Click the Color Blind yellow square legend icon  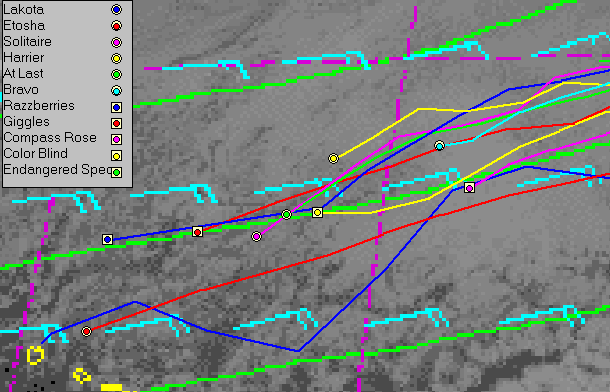click(116, 156)
